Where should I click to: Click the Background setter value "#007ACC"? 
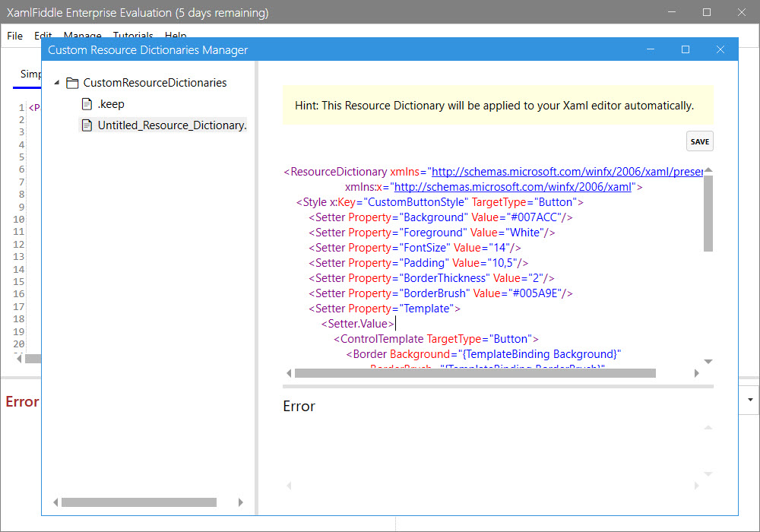point(536,217)
